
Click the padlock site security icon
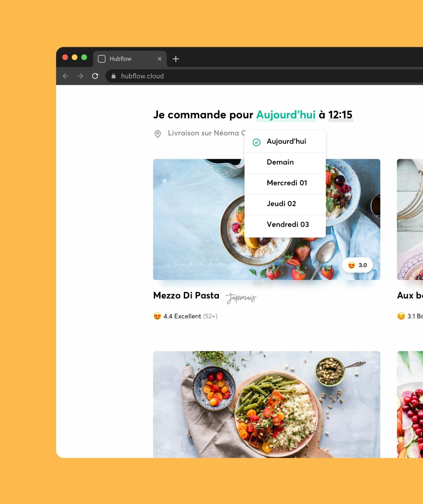[x=114, y=76]
